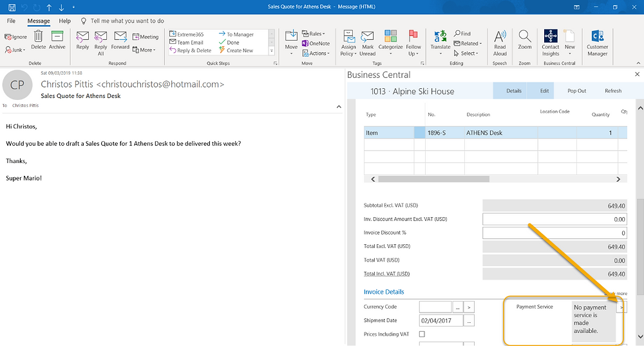
Task: Delete the message with trash icon
Action: [38, 40]
